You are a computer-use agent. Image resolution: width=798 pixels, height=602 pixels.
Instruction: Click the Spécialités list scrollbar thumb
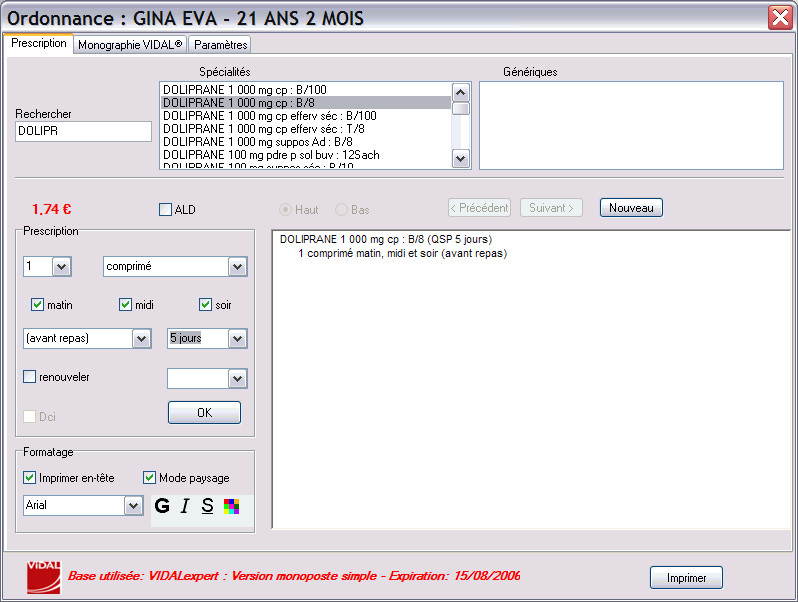click(x=461, y=108)
